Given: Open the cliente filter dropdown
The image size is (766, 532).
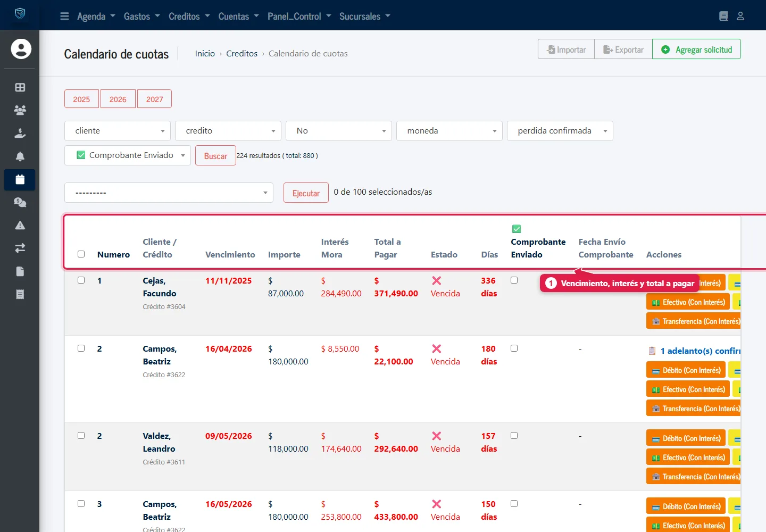Looking at the screenshot, I should pos(118,131).
